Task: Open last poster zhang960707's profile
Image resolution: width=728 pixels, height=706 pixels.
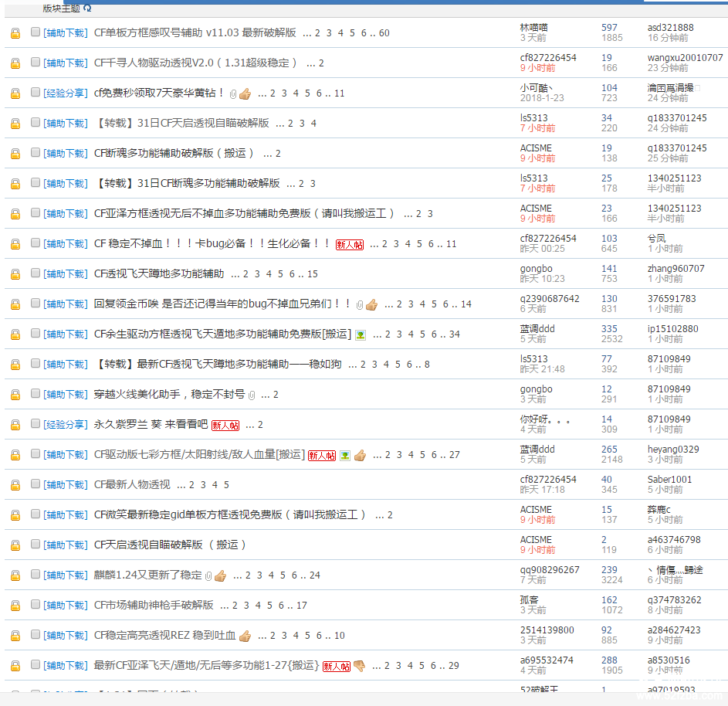Action: [676, 269]
